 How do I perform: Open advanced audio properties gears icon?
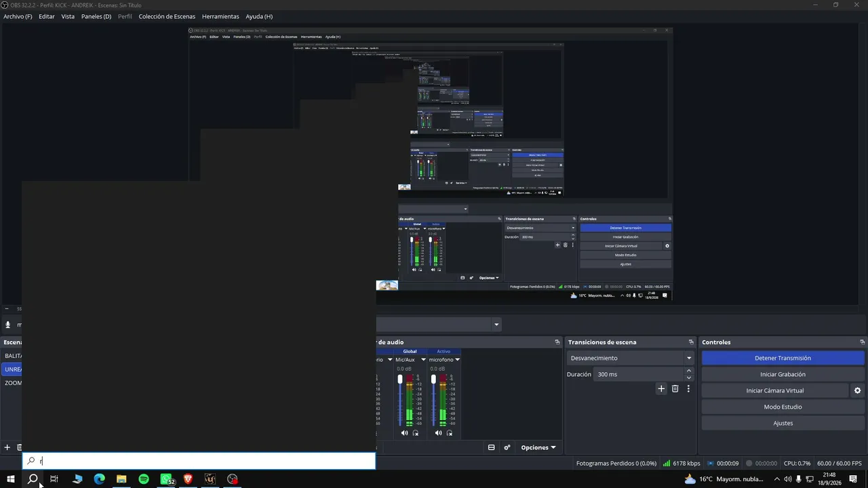click(507, 447)
